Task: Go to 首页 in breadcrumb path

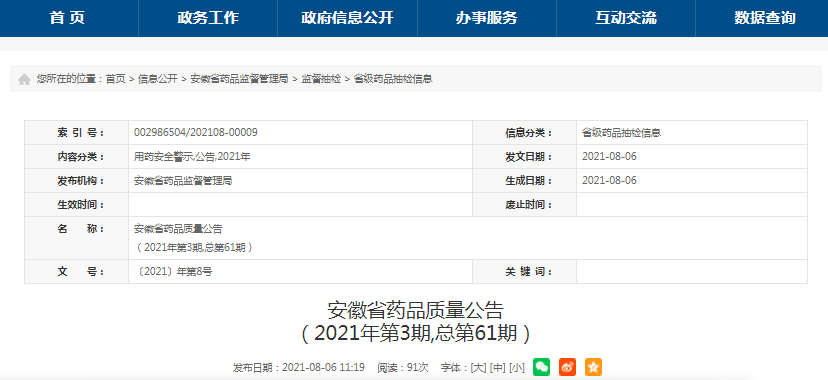Action: click(x=115, y=79)
